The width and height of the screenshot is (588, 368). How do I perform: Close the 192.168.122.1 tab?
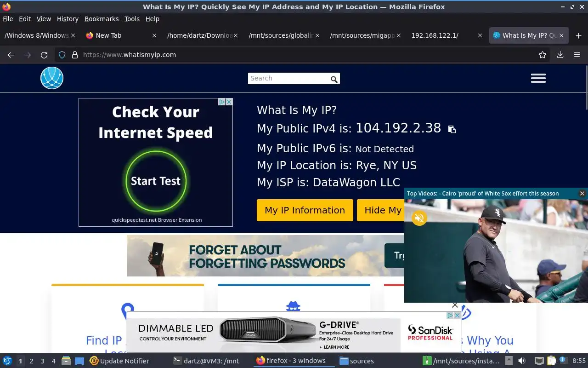[x=480, y=35]
